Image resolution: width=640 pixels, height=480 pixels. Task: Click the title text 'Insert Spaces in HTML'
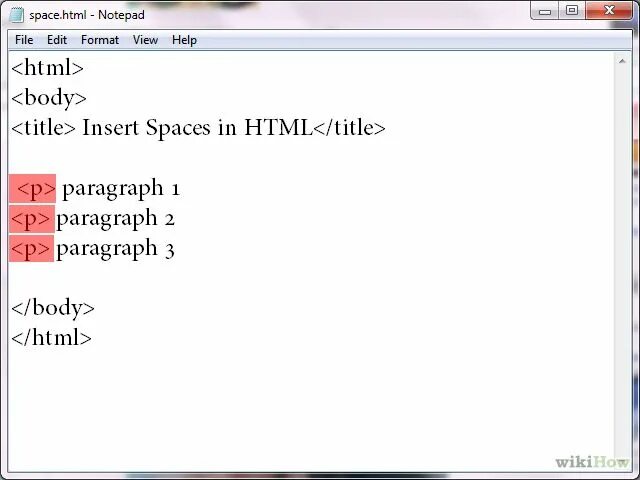tap(197, 127)
